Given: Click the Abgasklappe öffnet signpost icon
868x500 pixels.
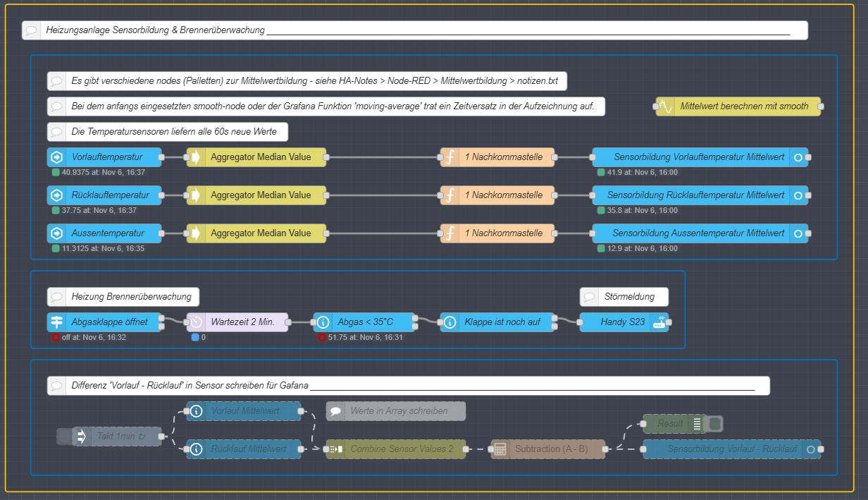Looking at the screenshot, I should (57, 322).
